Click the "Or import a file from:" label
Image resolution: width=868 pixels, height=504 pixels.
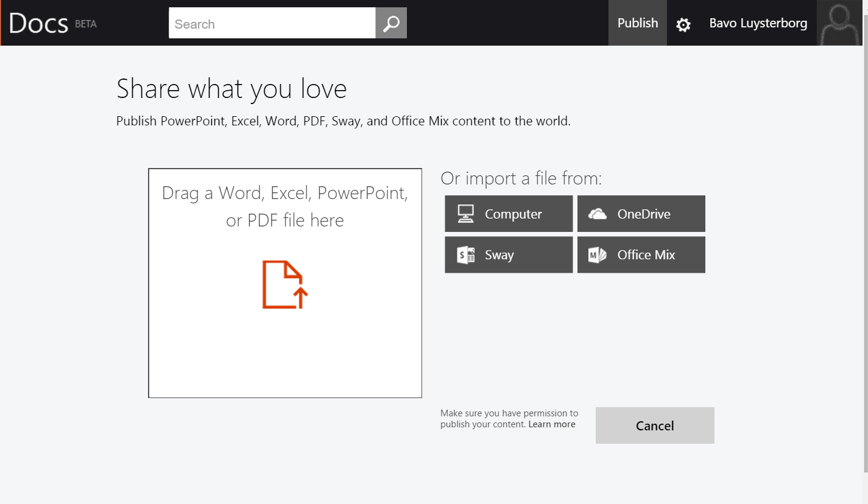coord(521,178)
